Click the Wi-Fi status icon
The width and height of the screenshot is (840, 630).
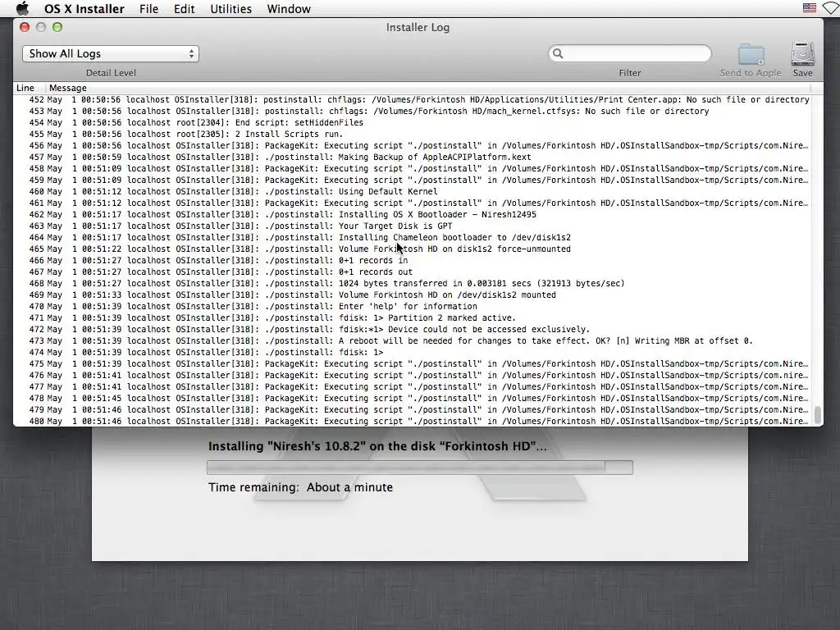tap(832, 8)
